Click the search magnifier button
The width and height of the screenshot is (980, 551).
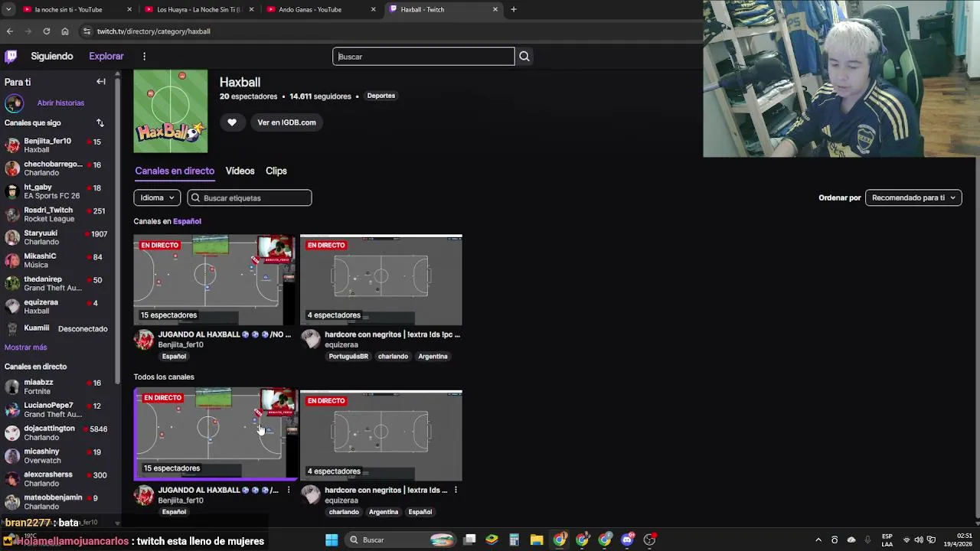point(524,56)
